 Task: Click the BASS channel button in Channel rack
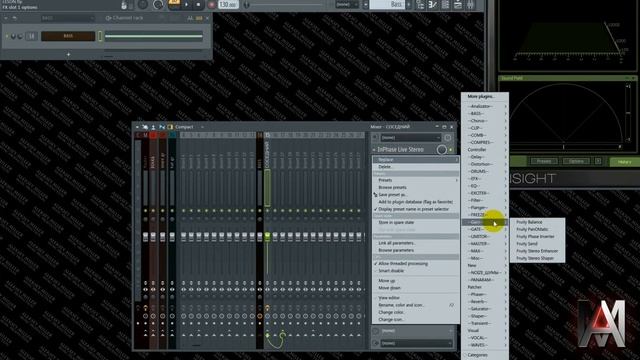[68, 36]
